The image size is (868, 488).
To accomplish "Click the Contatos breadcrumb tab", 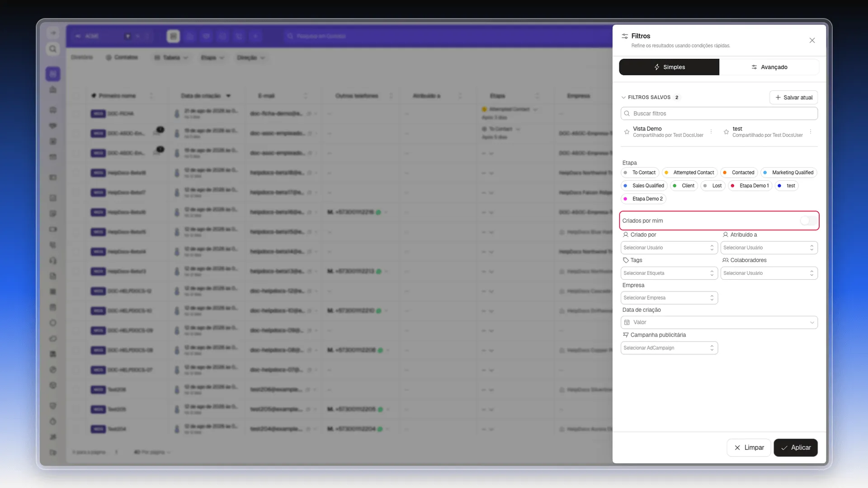I will coord(122,57).
